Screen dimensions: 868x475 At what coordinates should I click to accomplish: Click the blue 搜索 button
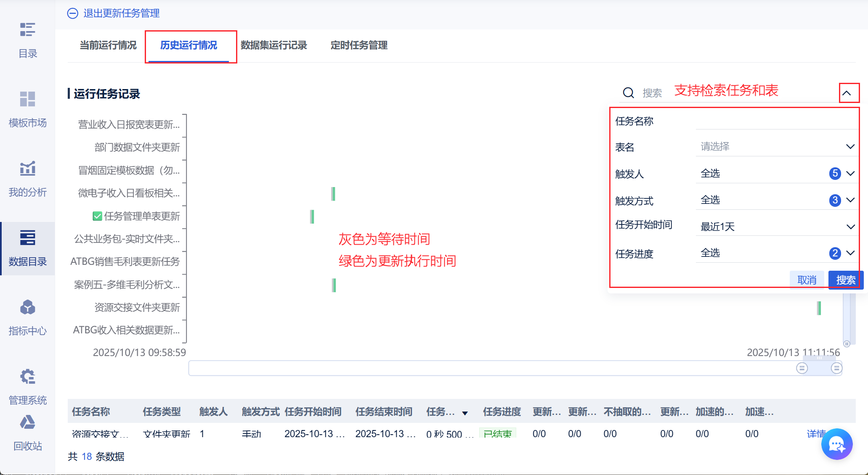[x=845, y=280]
